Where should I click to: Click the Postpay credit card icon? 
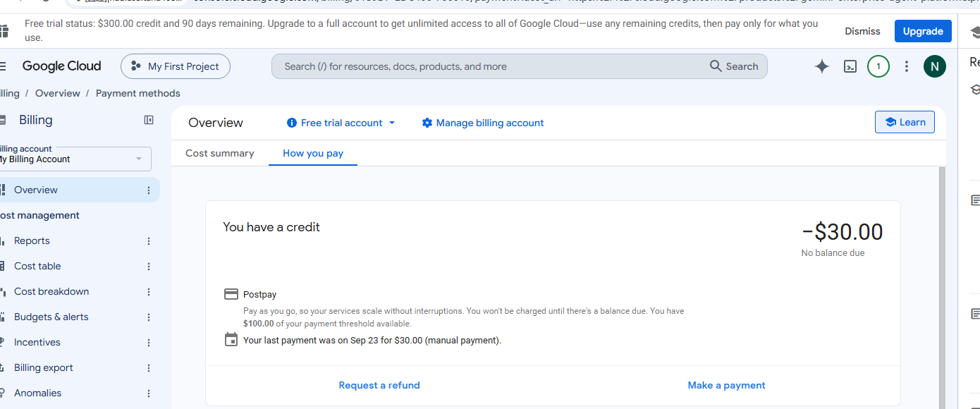coord(231,294)
